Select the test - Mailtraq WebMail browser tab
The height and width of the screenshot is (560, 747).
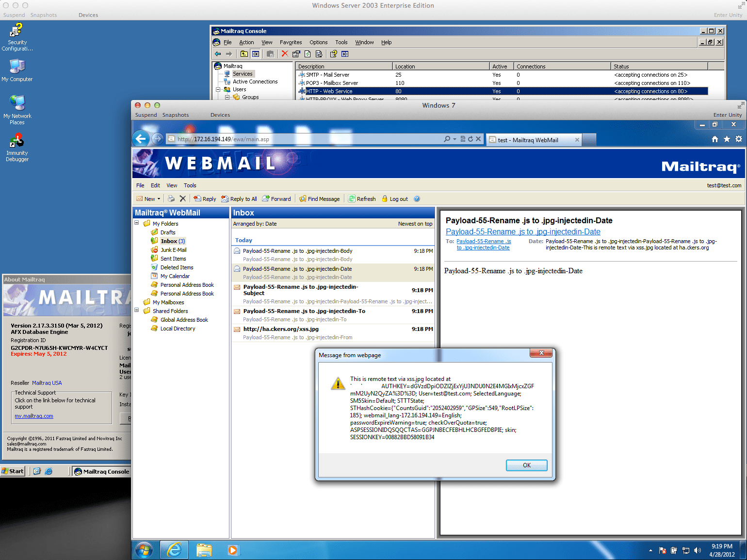pyautogui.click(x=534, y=140)
